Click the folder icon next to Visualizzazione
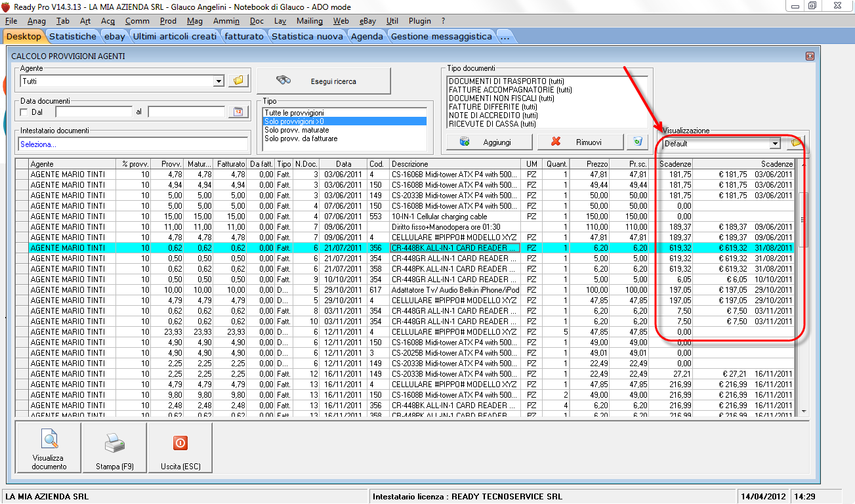Viewport: 855px width, 504px height. click(796, 143)
